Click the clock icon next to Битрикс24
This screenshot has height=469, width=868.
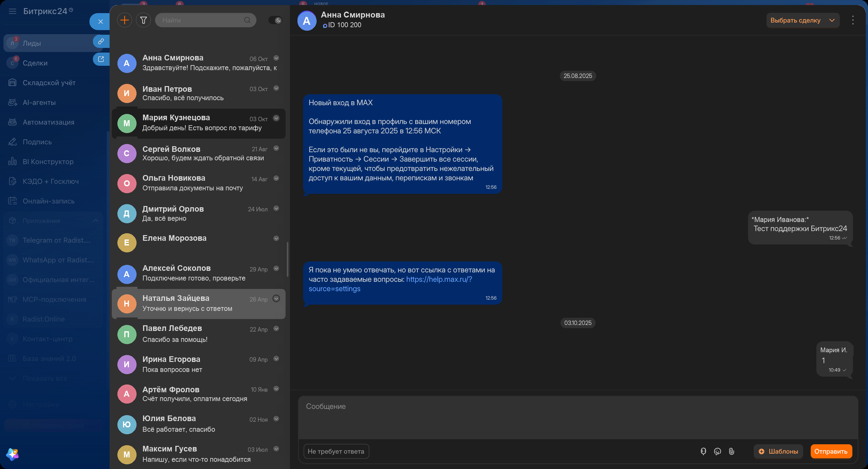(71, 10)
